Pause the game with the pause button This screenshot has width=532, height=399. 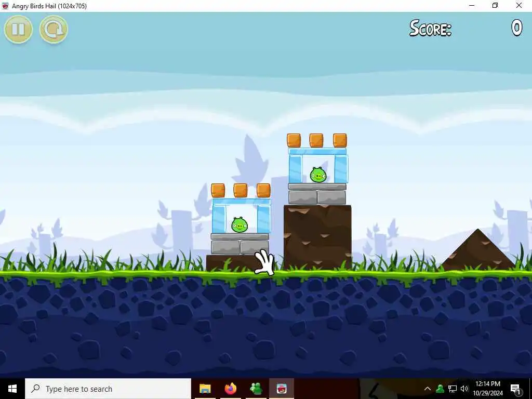[x=18, y=29]
